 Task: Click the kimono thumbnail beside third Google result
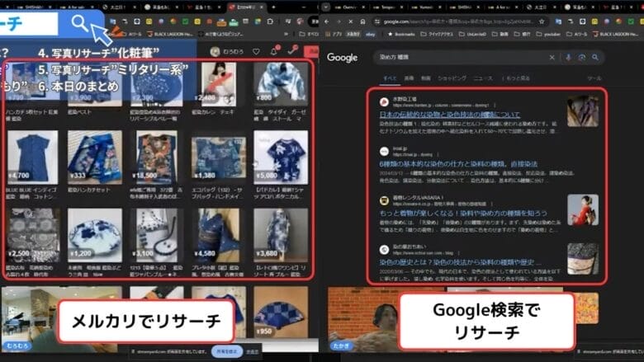[583, 210]
